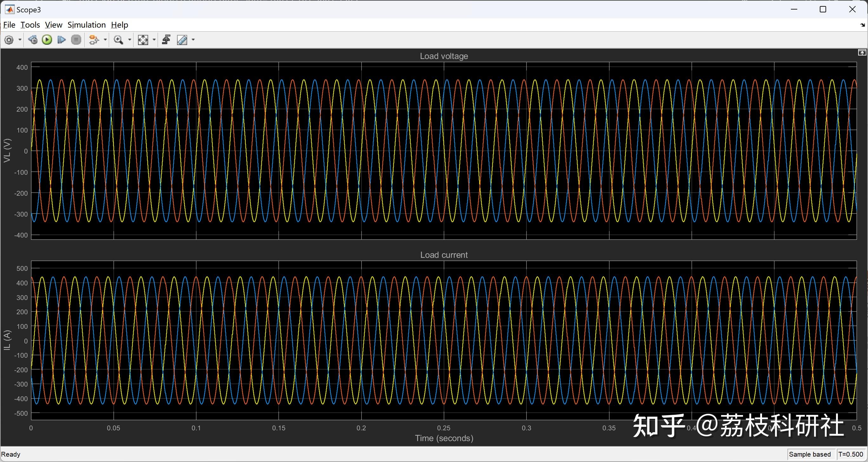
Task: Open scope Configuration Properties gear icon
Action: coord(9,40)
